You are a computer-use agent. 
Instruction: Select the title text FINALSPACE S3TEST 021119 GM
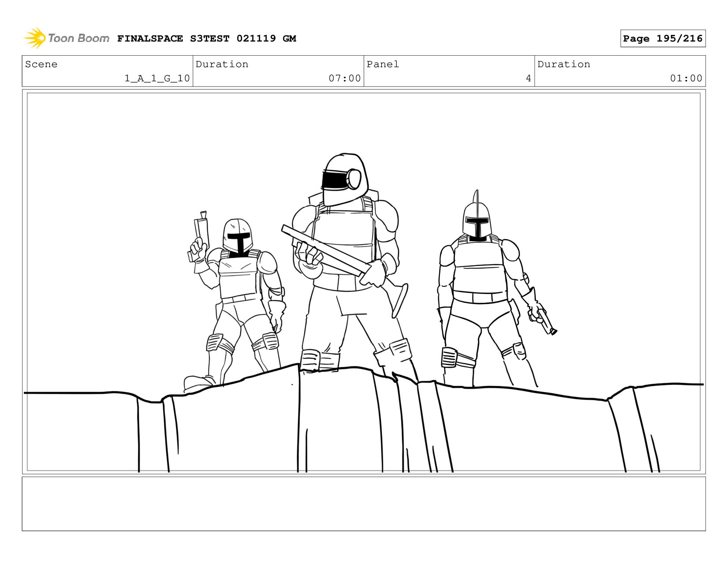coord(206,38)
